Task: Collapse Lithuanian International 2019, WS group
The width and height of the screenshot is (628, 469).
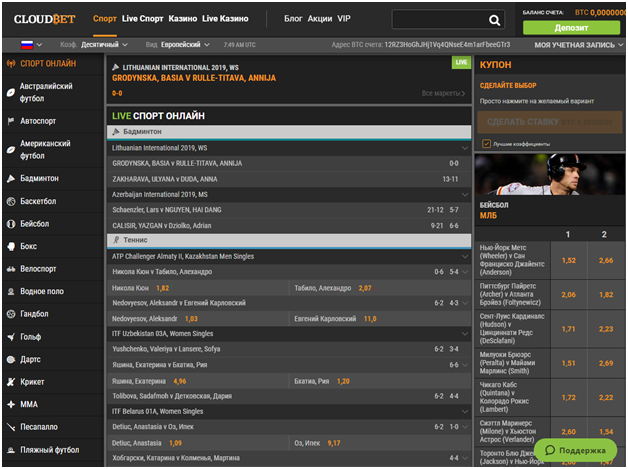Action: [465, 148]
